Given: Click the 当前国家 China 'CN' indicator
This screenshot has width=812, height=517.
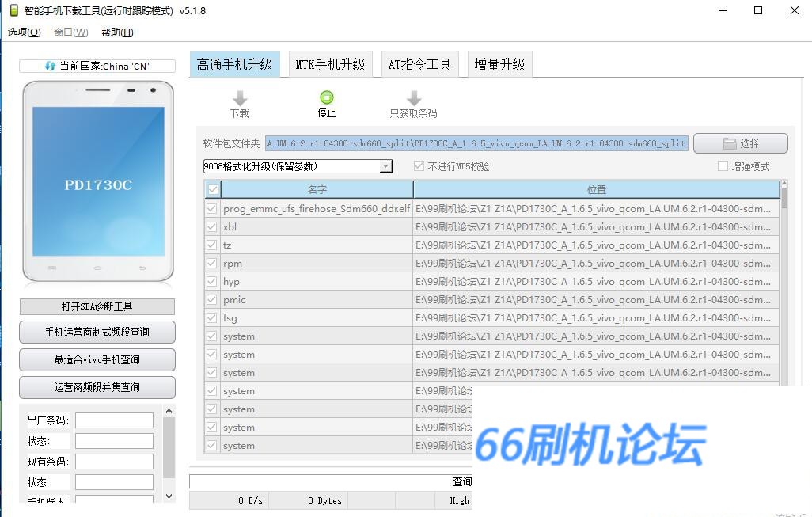Looking at the screenshot, I should pyautogui.click(x=97, y=67).
